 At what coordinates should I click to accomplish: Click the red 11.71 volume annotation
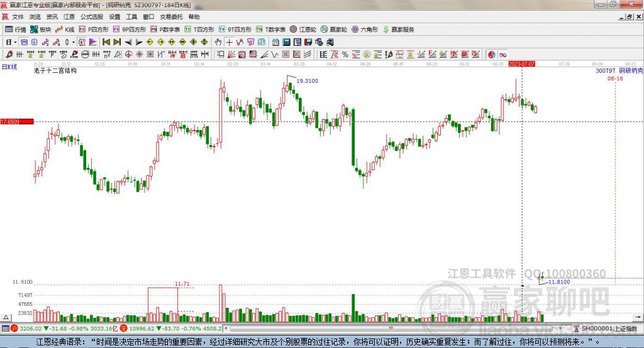click(x=182, y=283)
